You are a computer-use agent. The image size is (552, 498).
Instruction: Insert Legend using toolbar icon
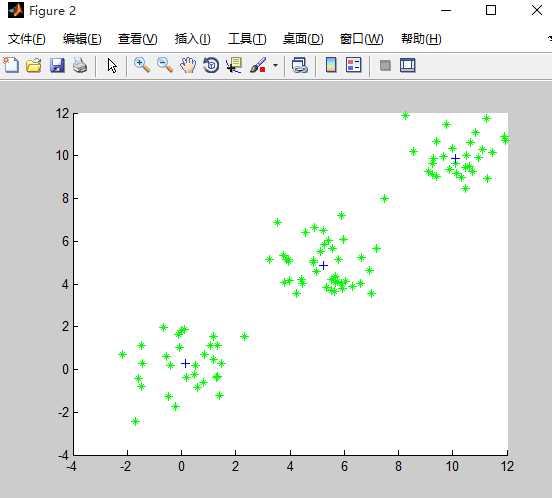click(x=353, y=65)
